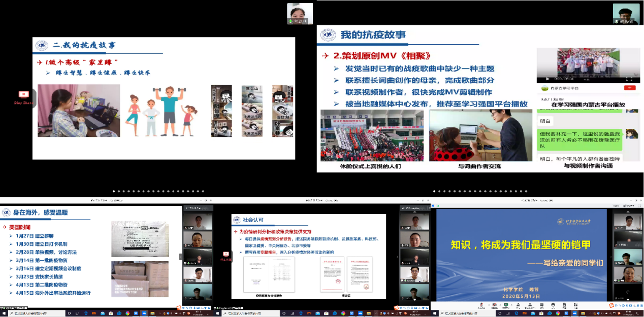Screen dimensions: 644x317
Task: Click the green share screen icon
Action: click(506, 305)
